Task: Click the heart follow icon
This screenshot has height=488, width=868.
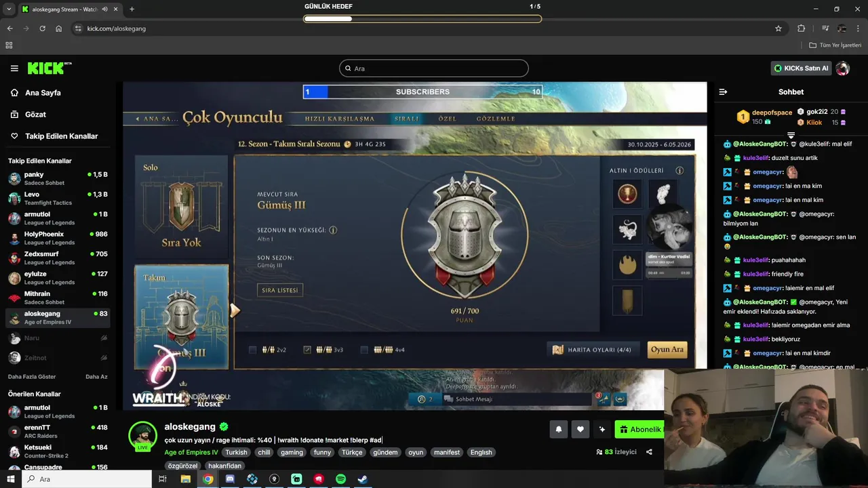Action: [580, 429]
